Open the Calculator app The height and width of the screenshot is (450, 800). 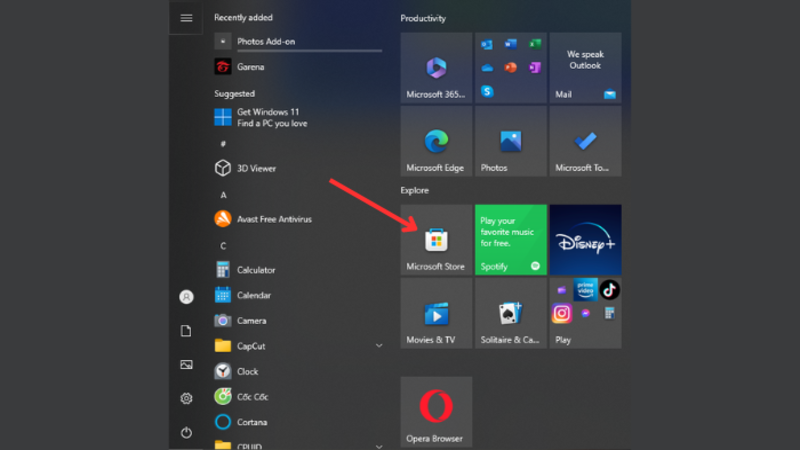pyautogui.click(x=298, y=270)
